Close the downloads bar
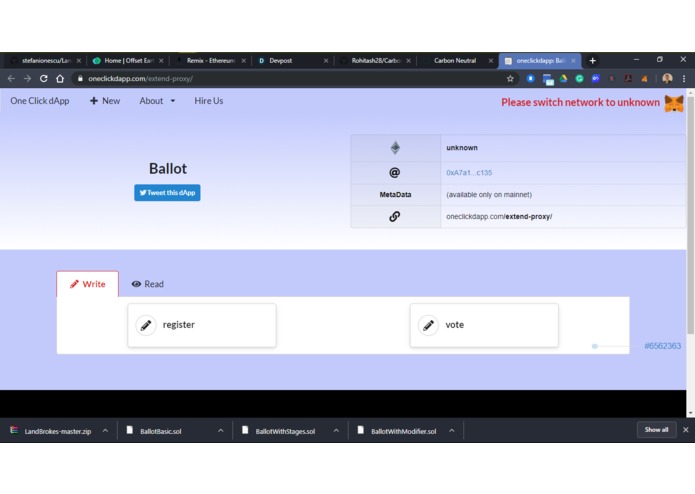The height and width of the screenshot is (494, 695). 686,430
